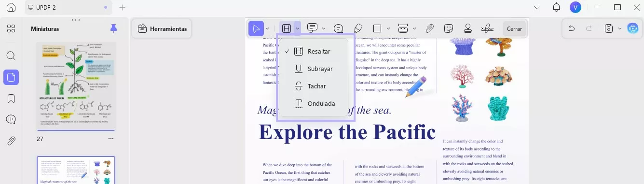644x184 pixels.
Task: Click the search icon in left sidebar
Action: (x=11, y=56)
